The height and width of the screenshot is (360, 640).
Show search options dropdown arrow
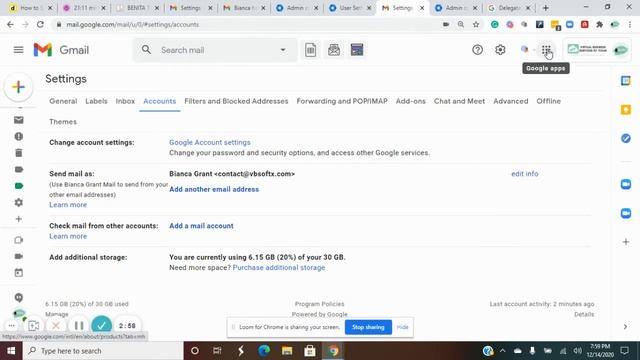pyautogui.click(x=282, y=50)
